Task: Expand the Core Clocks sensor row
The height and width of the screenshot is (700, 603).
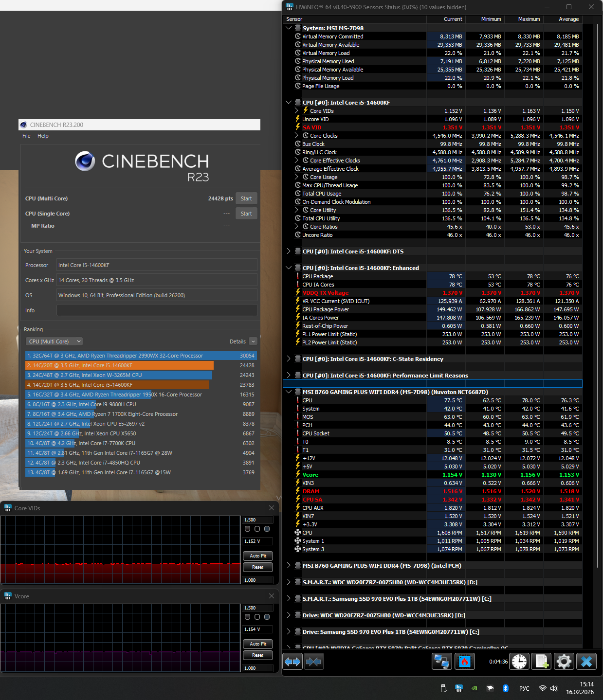Action: click(x=296, y=136)
